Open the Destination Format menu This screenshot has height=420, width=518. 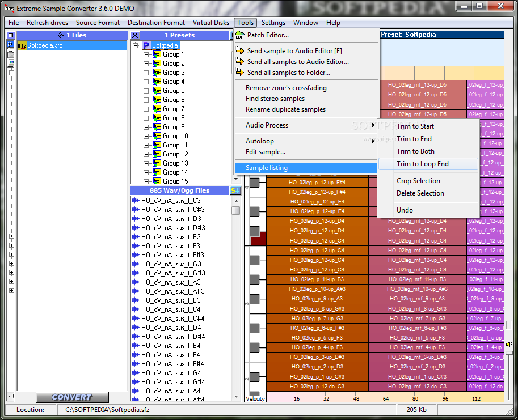156,23
